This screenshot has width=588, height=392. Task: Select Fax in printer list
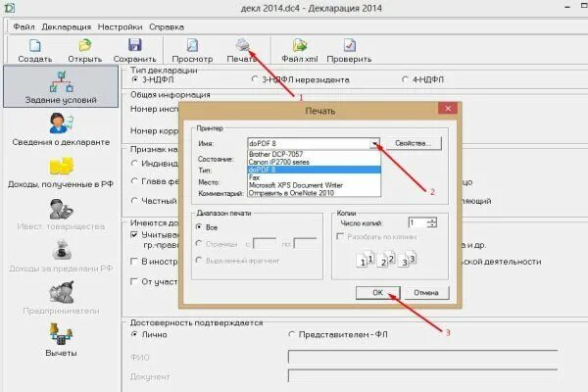315,177
